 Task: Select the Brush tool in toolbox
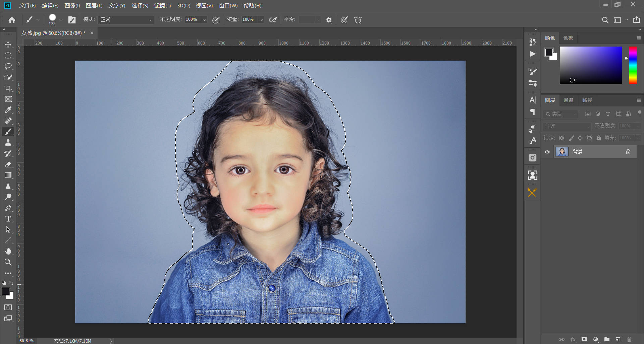point(8,132)
